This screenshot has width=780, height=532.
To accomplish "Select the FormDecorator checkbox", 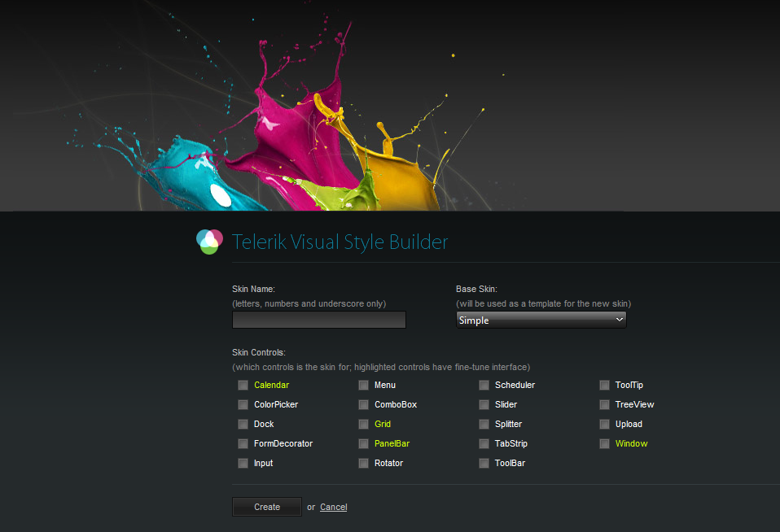I will [243, 443].
